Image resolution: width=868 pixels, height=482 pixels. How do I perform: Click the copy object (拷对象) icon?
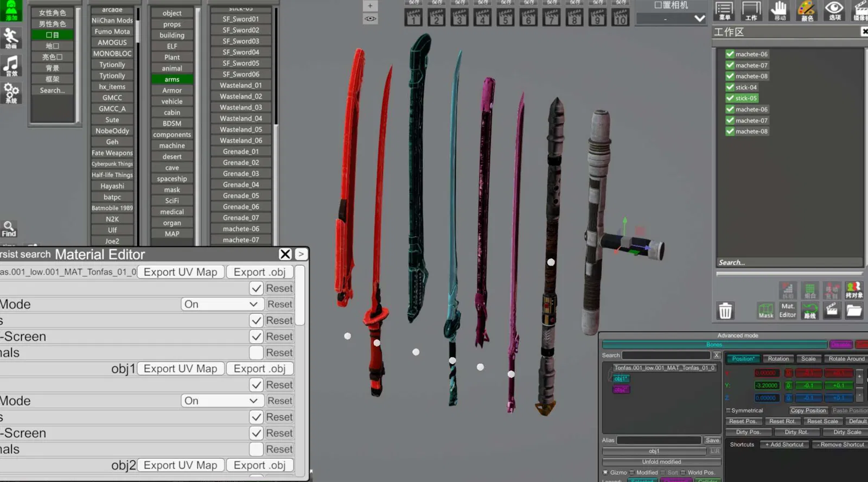point(853,290)
